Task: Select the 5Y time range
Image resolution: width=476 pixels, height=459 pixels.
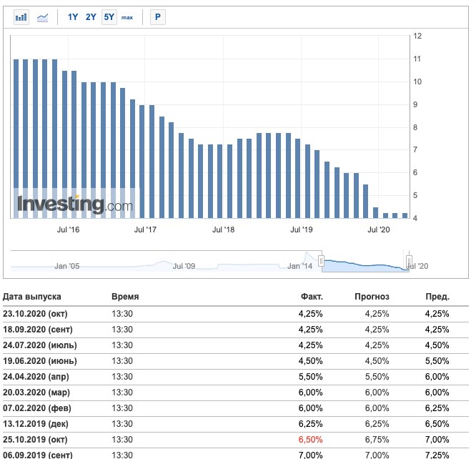Action: point(109,17)
